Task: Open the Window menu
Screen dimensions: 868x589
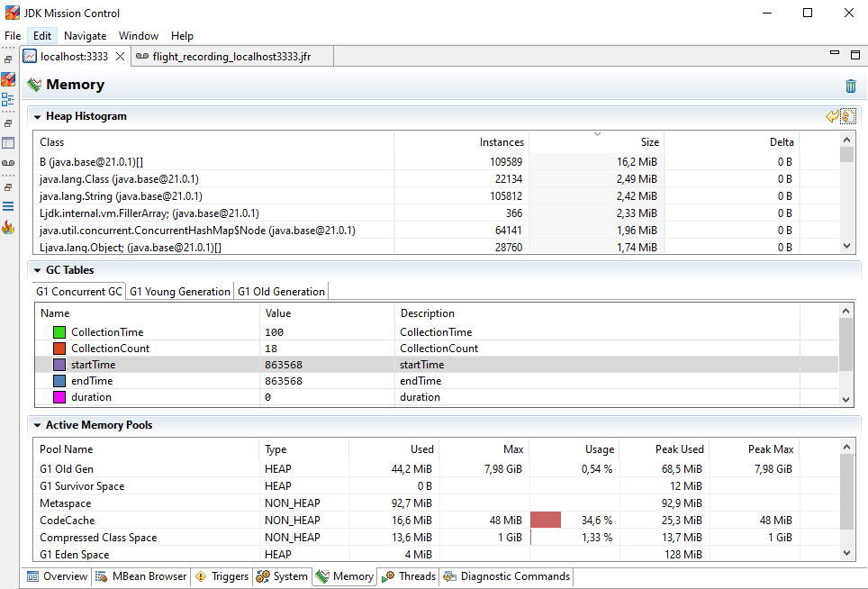Action: [139, 35]
